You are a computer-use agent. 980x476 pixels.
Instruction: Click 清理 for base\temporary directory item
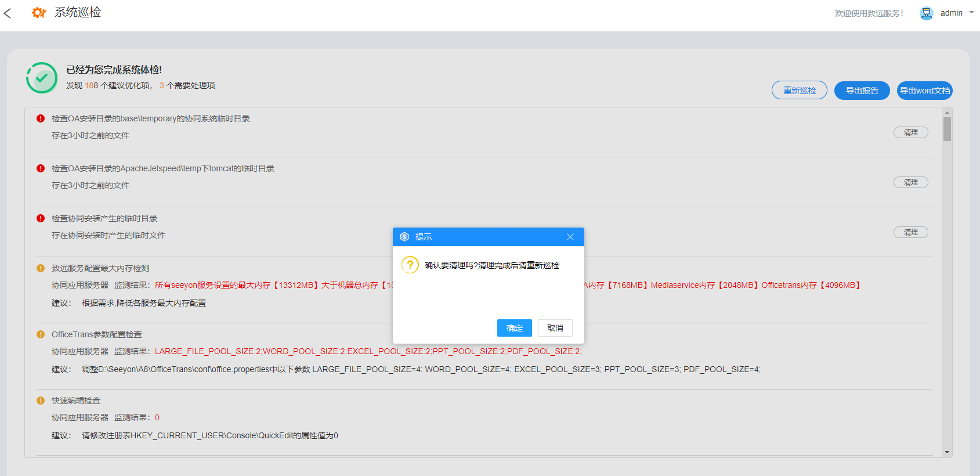click(911, 132)
